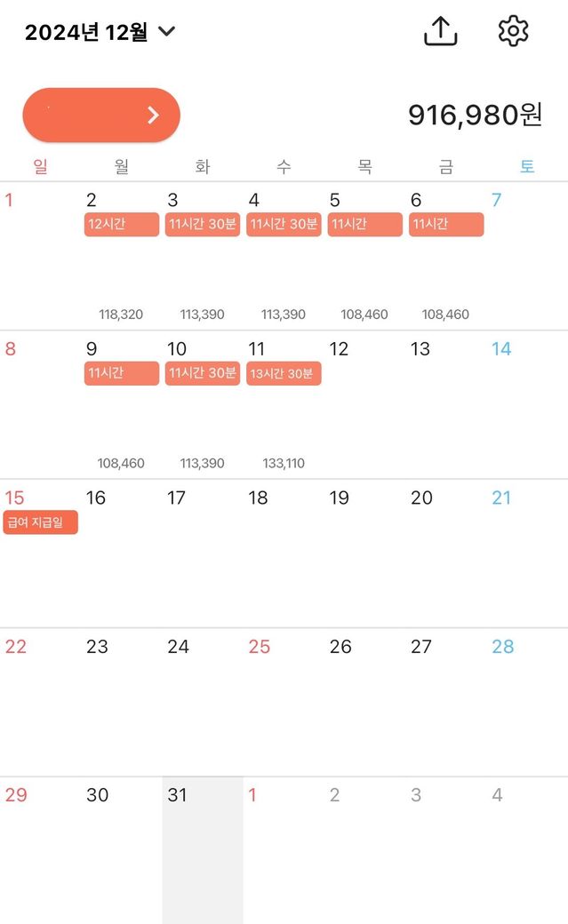This screenshot has height=924, width=568.
Task: Select the 11시간 shift on December 5
Action: point(364,225)
